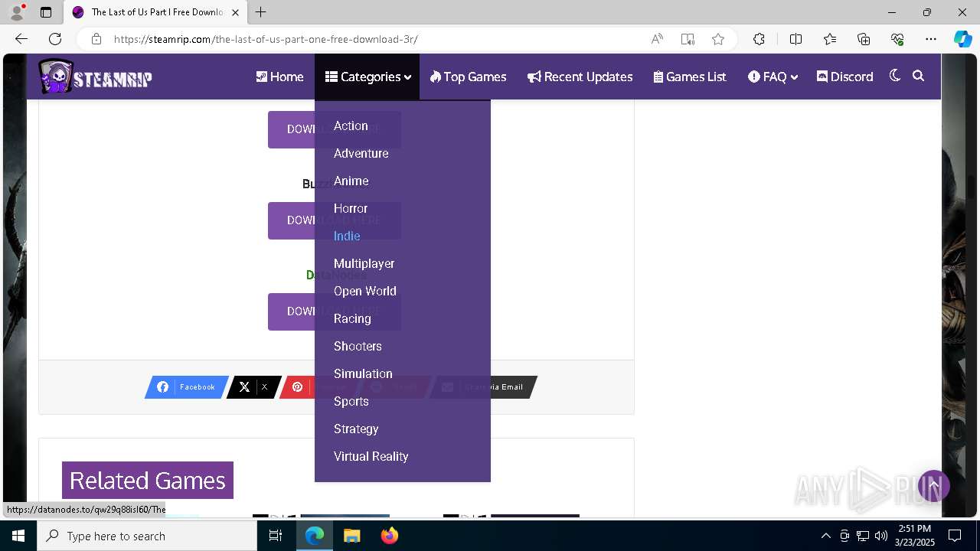
Task: Open File Explorer from taskbar
Action: 351,536
